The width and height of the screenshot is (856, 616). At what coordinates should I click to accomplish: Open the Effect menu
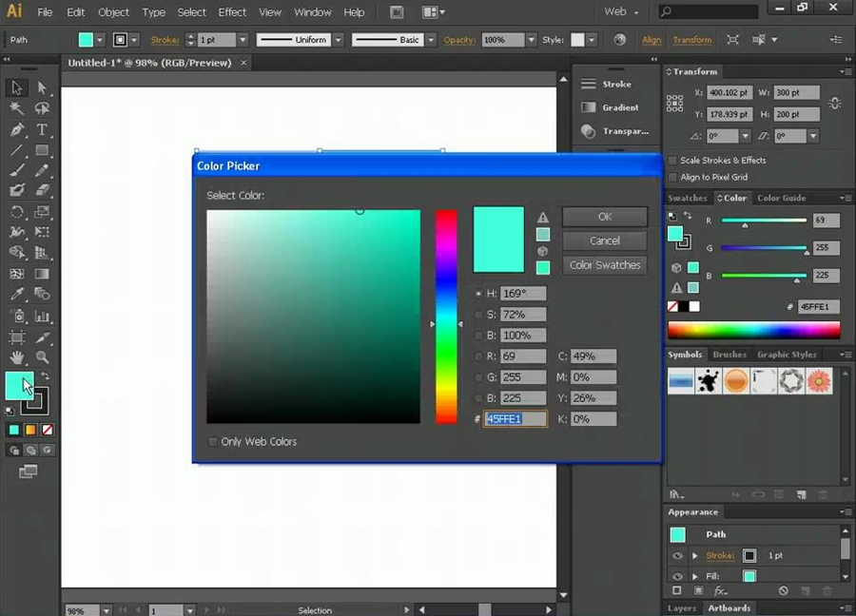(x=232, y=12)
